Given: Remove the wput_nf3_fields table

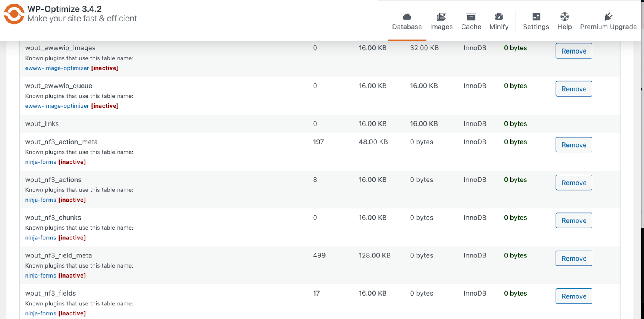Looking at the screenshot, I should point(574,296).
